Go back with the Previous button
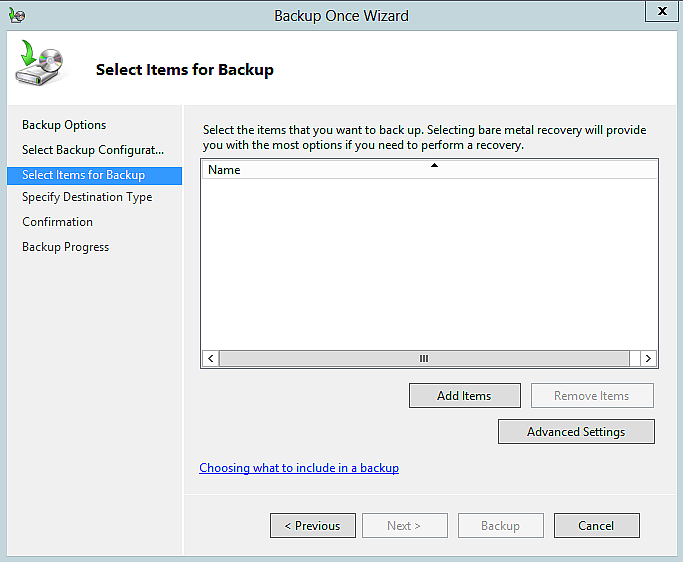 coord(313,526)
